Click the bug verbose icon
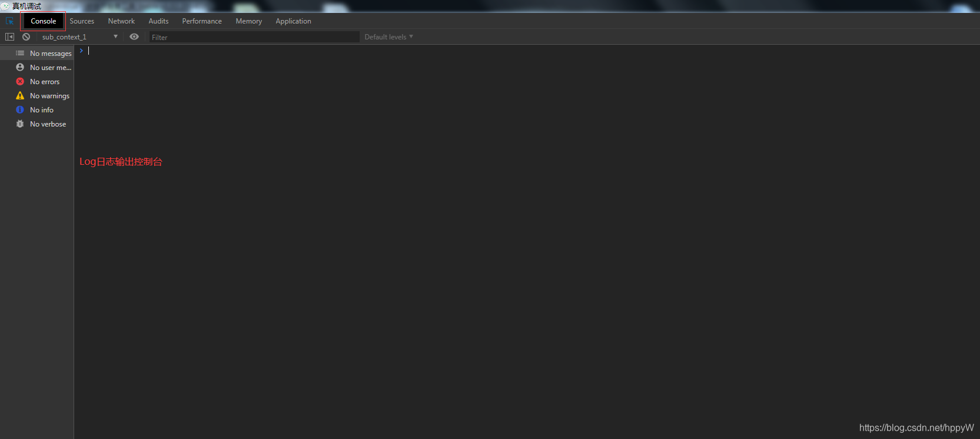Screen dimensions: 980x439 click(x=20, y=124)
